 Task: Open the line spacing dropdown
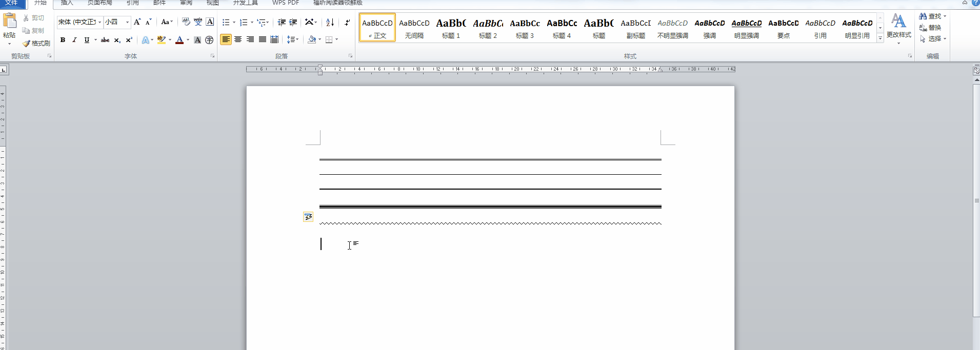[292, 39]
